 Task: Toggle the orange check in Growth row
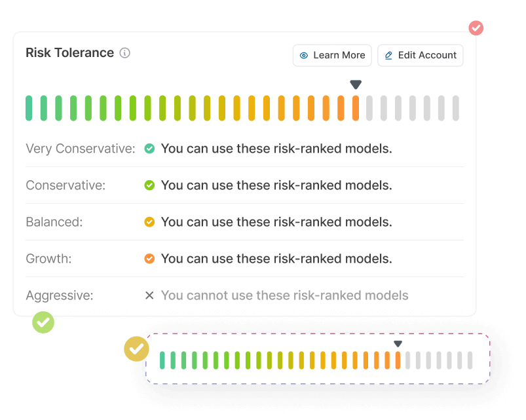tap(149, 259)
